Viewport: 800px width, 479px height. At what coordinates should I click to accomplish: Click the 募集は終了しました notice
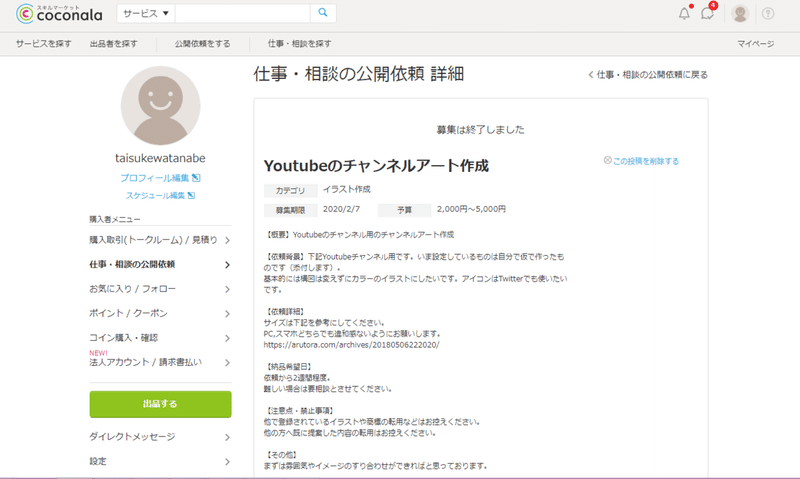481,130
